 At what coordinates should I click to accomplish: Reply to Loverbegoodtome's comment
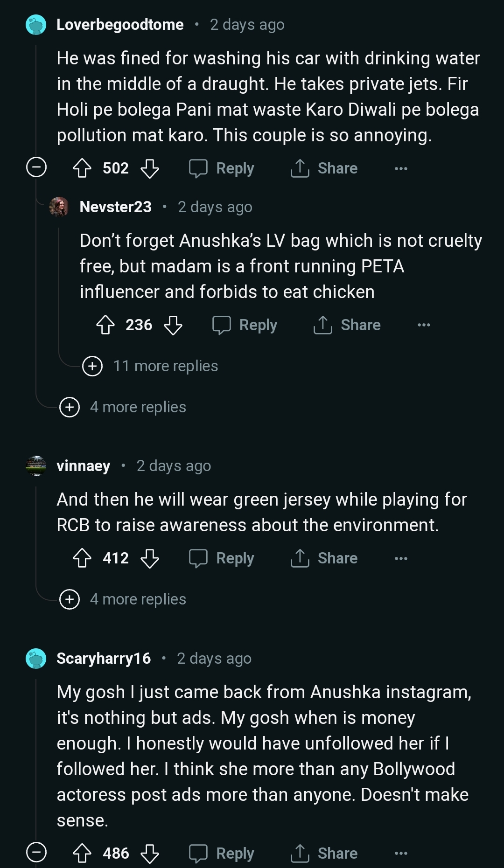tap(222, 168)
